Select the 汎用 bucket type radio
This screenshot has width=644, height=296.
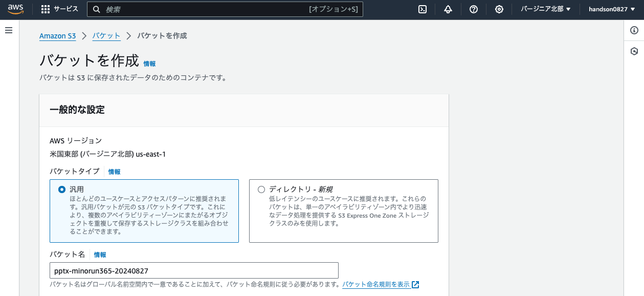[62, 189]
